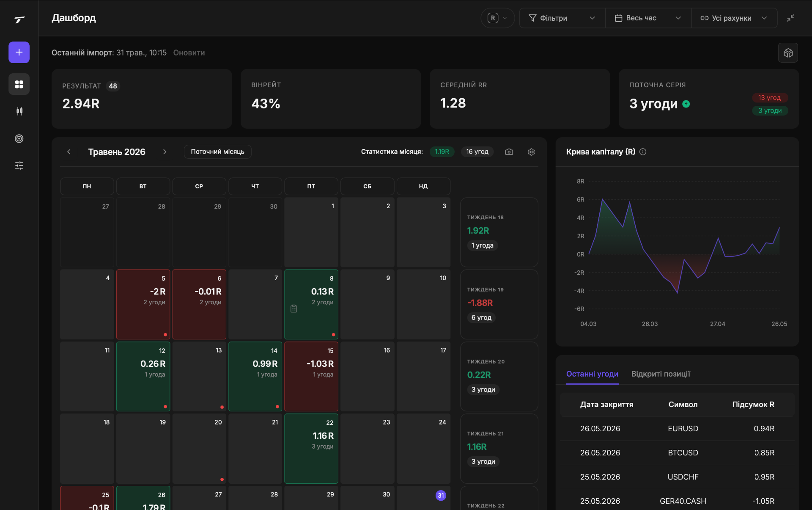Screen dimensions: 812x510
Task: Open the note icon on the May 8 cell
Action: pyautogui.click(x=294, y=309)
